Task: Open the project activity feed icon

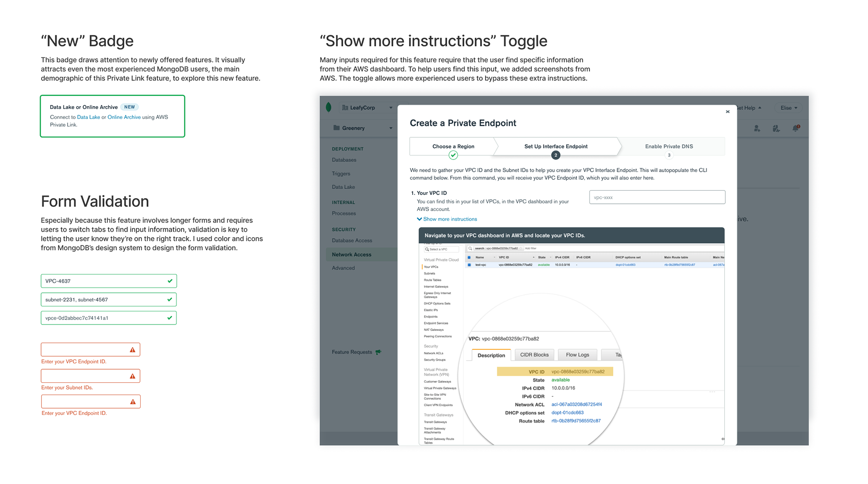Action: pyautogui.click(x=776, y=128)
